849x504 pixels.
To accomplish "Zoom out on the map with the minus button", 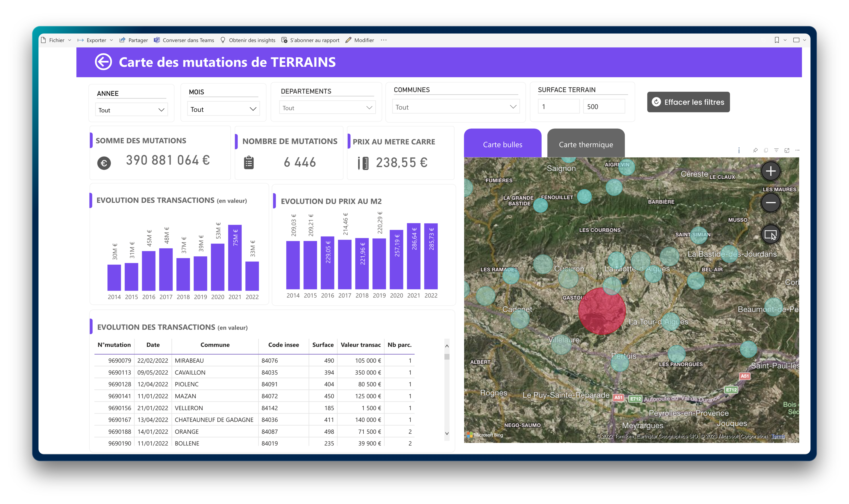I will tap(771, 203).
